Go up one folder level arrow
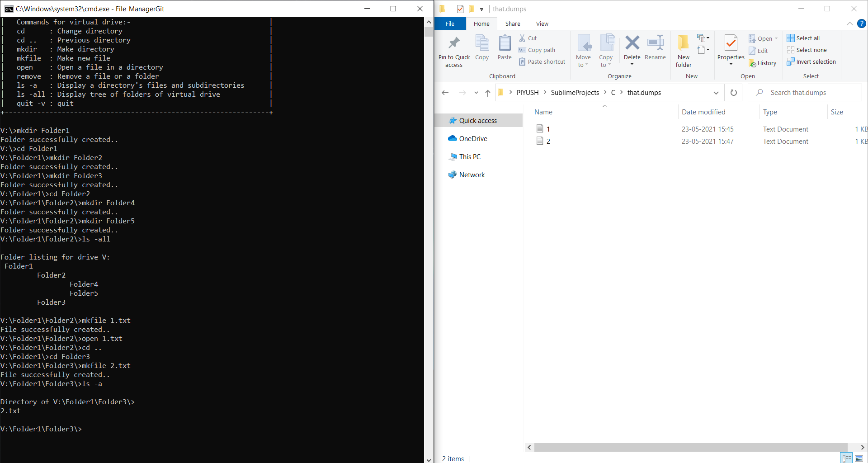The height and width of the screenshot is (463, 868). 488,93
